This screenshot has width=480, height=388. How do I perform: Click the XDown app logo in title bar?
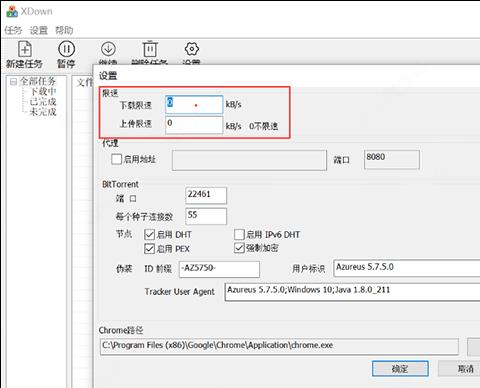[12, 12]
